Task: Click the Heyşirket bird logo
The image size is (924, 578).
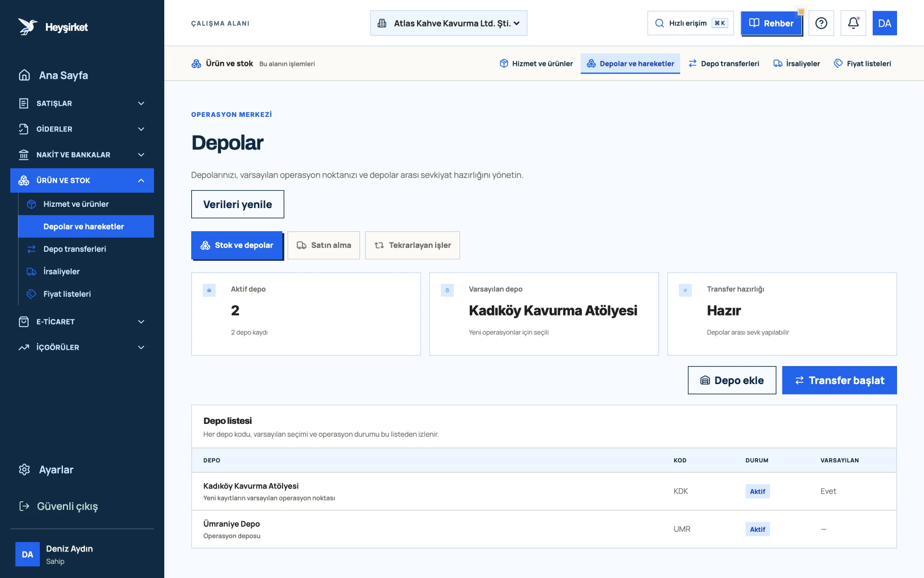Action: pos(27,27)
